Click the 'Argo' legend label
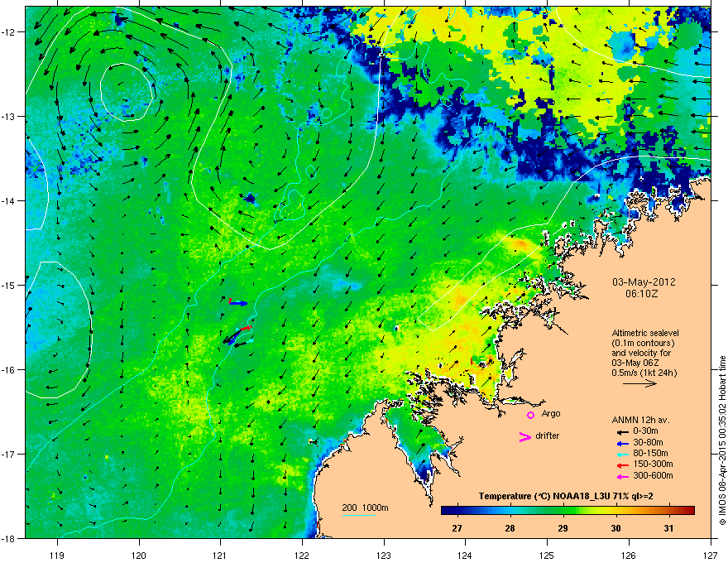 (551, 413)
